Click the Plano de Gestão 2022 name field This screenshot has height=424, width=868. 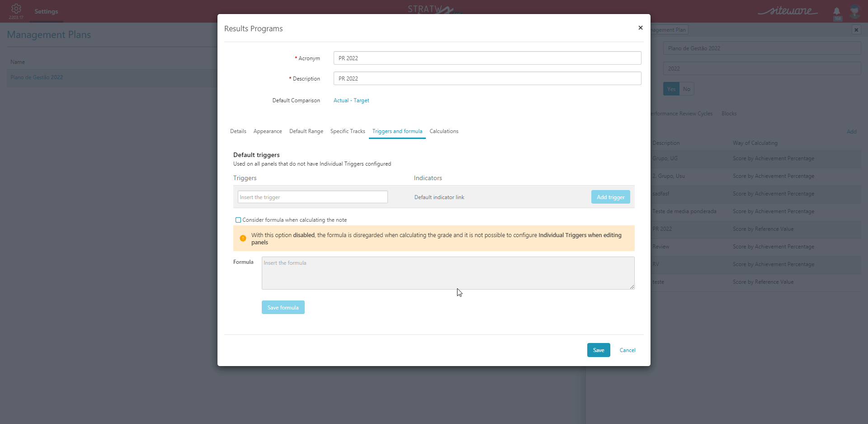coord(762,48)
